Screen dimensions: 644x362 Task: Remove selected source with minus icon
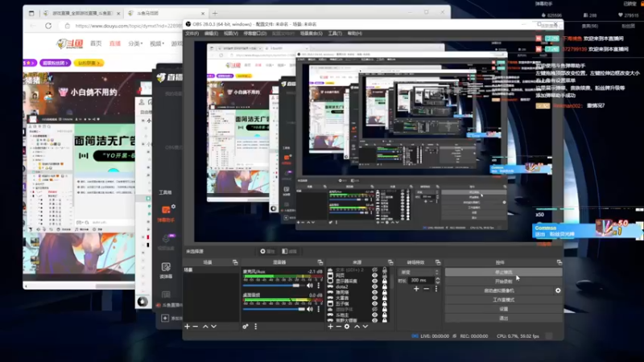tap(338, 327)
